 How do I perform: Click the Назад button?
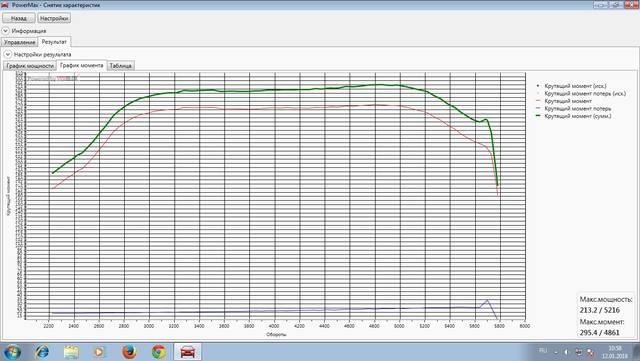pos(19,18)
